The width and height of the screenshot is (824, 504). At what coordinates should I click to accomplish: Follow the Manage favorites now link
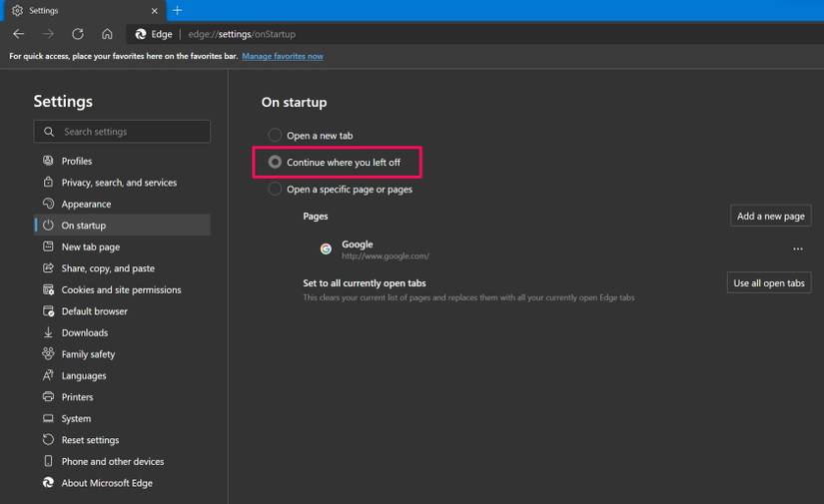[x=282, y=56]
